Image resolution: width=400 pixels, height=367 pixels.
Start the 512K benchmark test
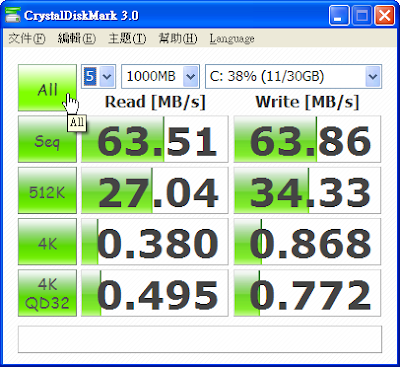47,191
